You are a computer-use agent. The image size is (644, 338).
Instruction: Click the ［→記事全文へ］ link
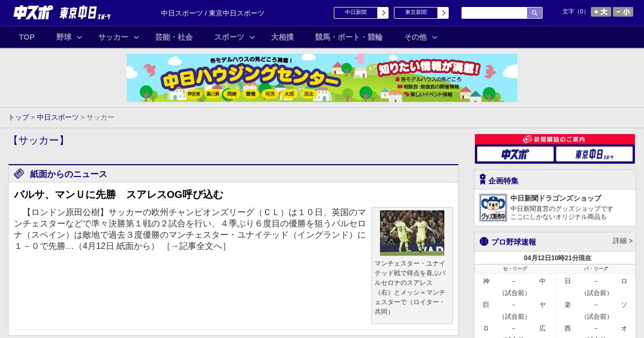tap(196, 246)
